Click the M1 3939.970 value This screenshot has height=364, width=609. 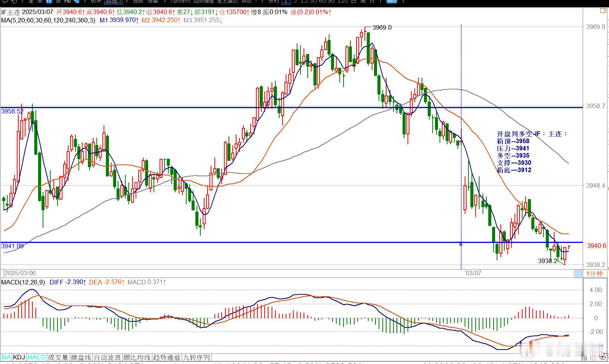point(119,20)
